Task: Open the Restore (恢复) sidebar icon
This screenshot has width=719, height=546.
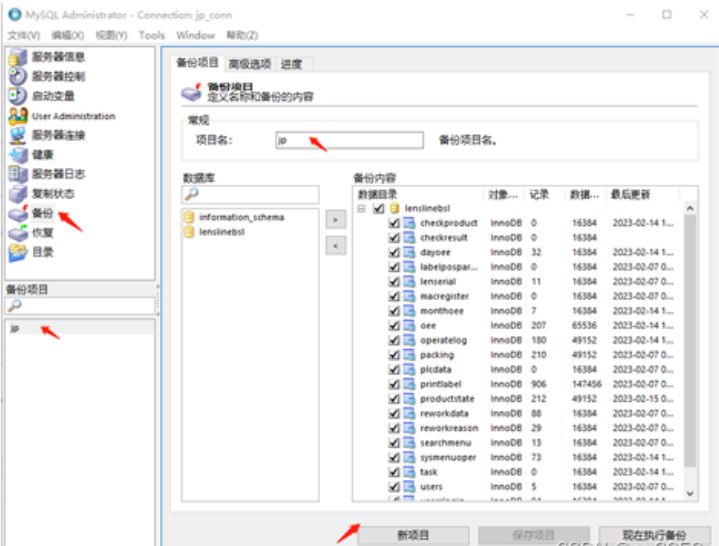Action: tap(17, 233)
